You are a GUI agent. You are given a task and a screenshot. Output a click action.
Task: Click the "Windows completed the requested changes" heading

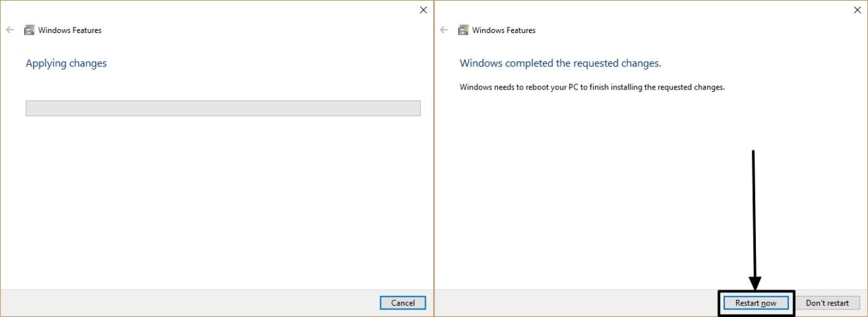click(560, 63)
